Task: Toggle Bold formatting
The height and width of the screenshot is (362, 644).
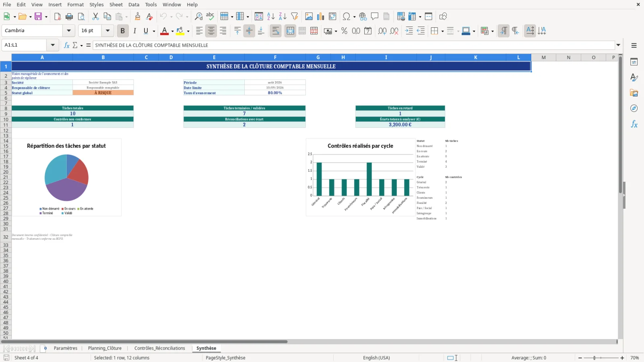Action: click(123, 31)
